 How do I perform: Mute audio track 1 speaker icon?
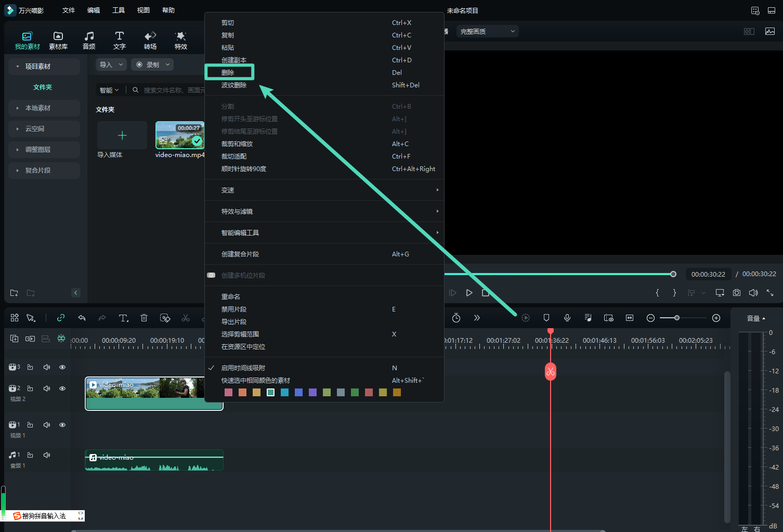(x=47, y=455)
